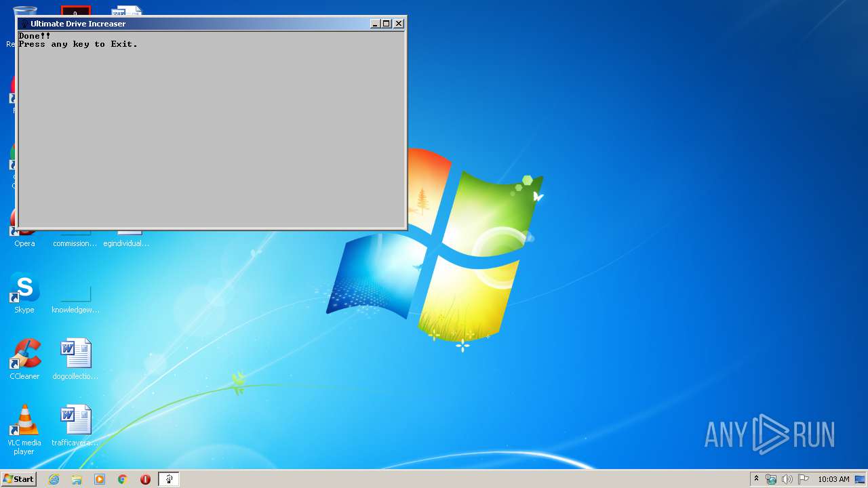Click the 'Done!!' text in the console

point(35,36)
